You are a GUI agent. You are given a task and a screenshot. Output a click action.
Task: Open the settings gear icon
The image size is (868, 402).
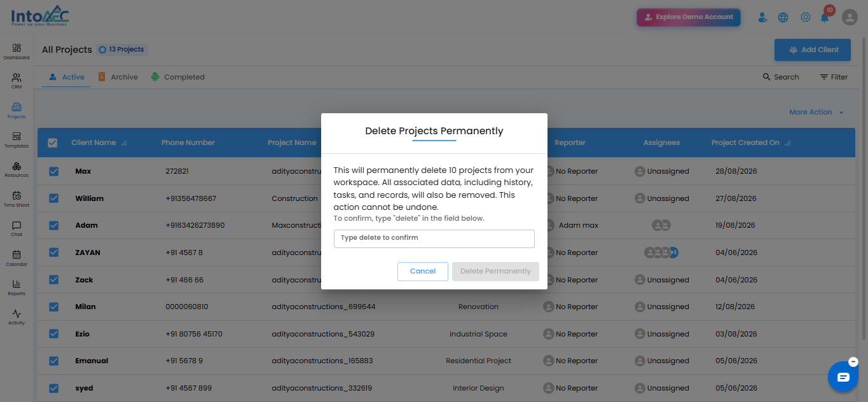pos(806,17)
